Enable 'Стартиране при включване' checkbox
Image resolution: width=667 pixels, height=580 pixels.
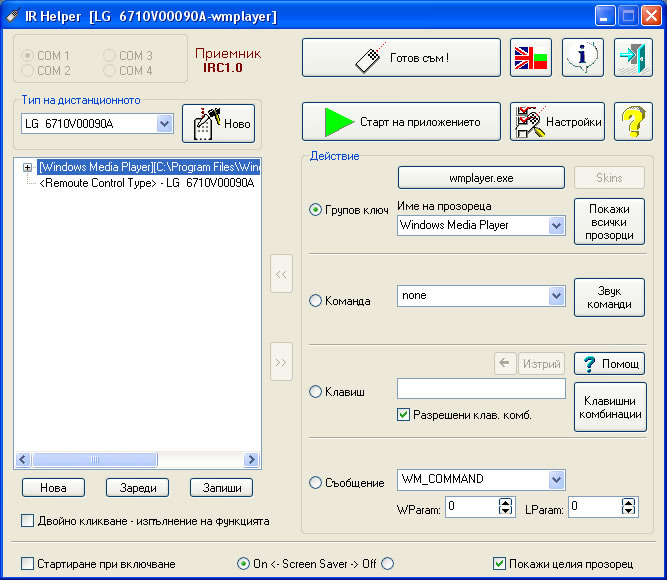click(28, 564)
